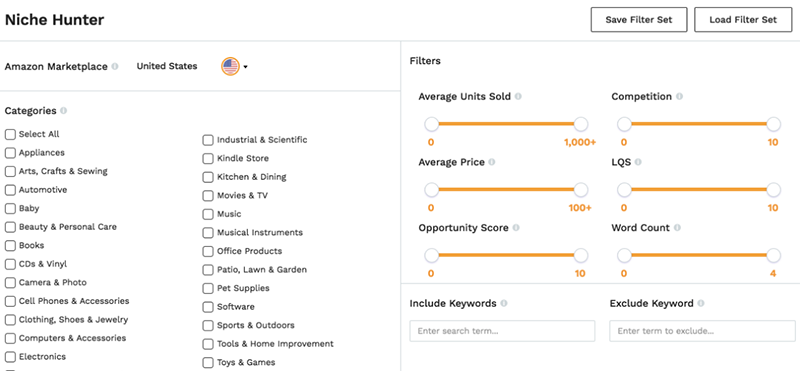Toggle the Electronics category checkbox
Image resolution: width=800 pixels, height=371 pixels.
coord(10,357)
